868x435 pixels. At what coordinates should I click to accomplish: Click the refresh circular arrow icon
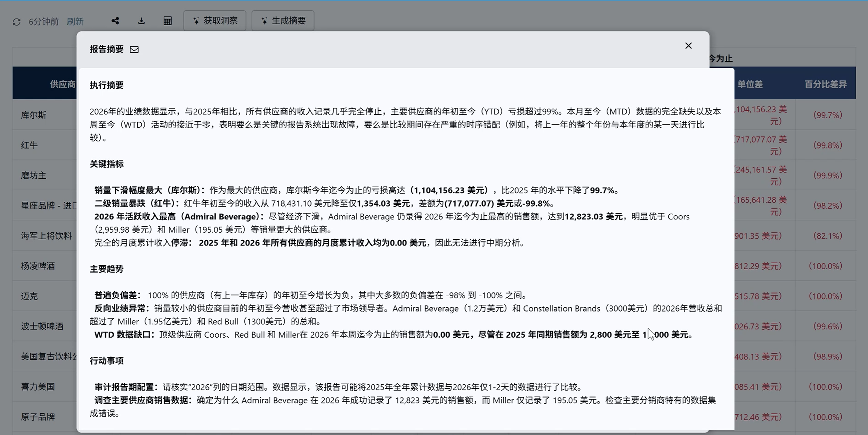click(16, 22)
